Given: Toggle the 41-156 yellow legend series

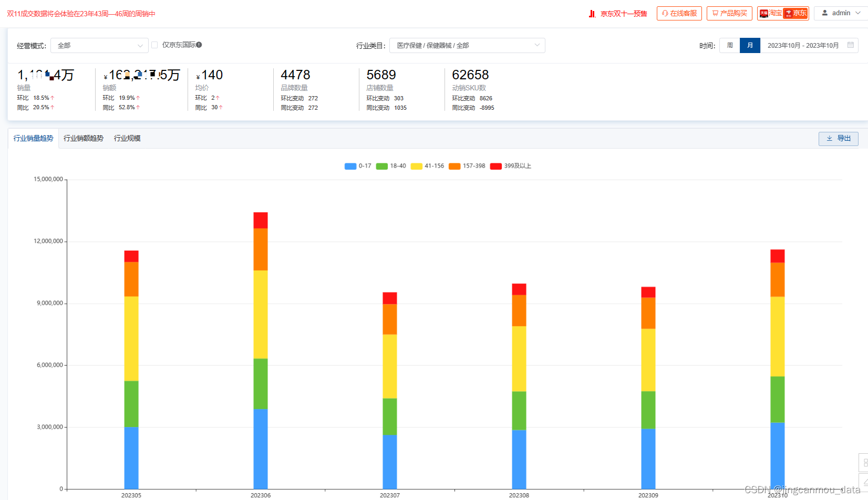Looking at the screenshot, I should point(427,166).
